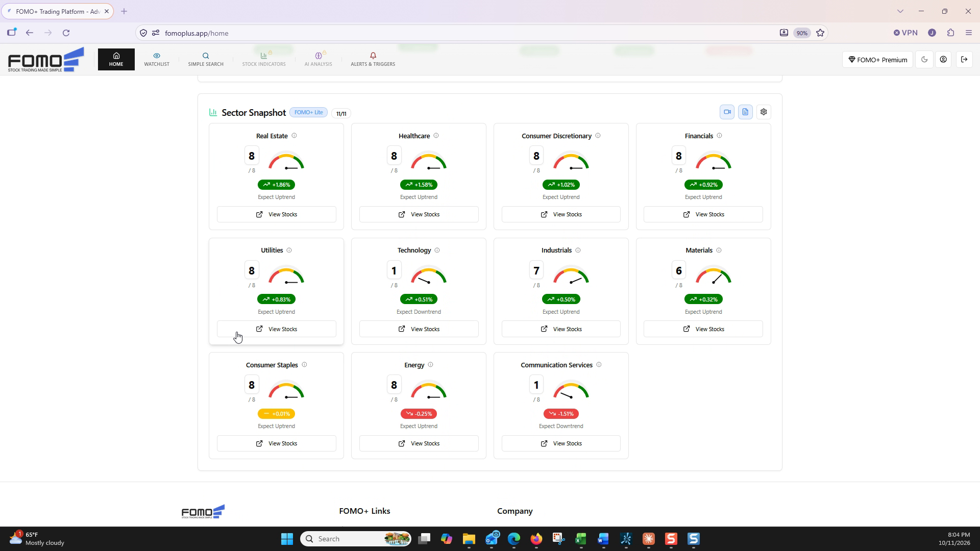
Task: Click the Materials sector gauge meter
Action: point(714,275)
